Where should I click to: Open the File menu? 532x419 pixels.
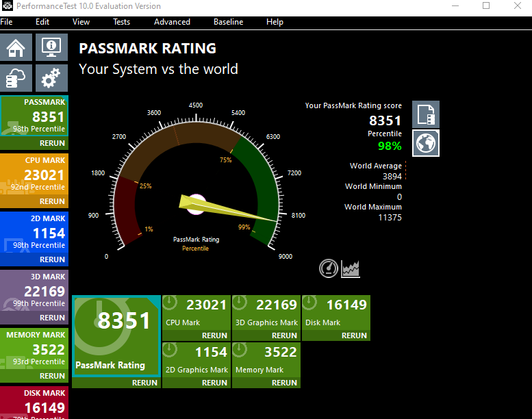[6, 22]
